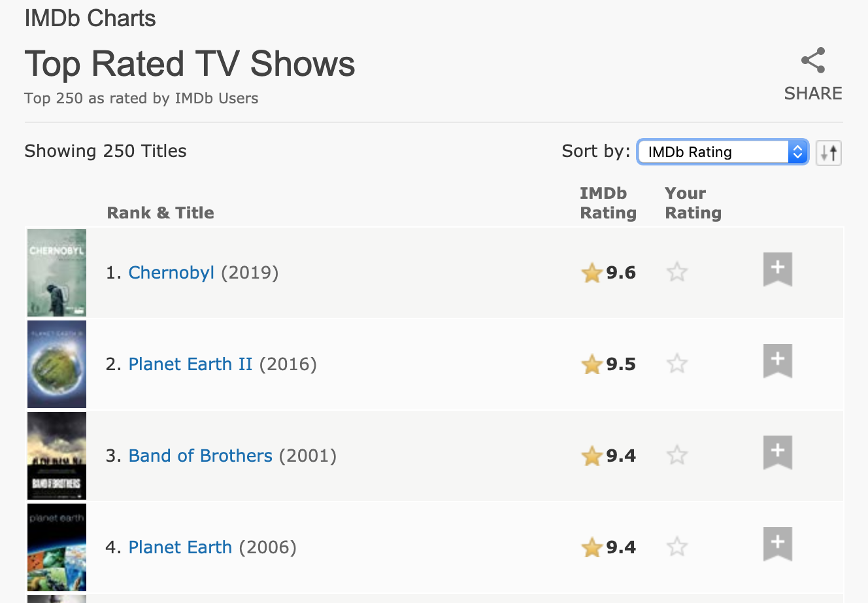Open the Chernobyl title link
Image resolution: width=868 pixels, height=603 pixels.
tap(171, 273)
